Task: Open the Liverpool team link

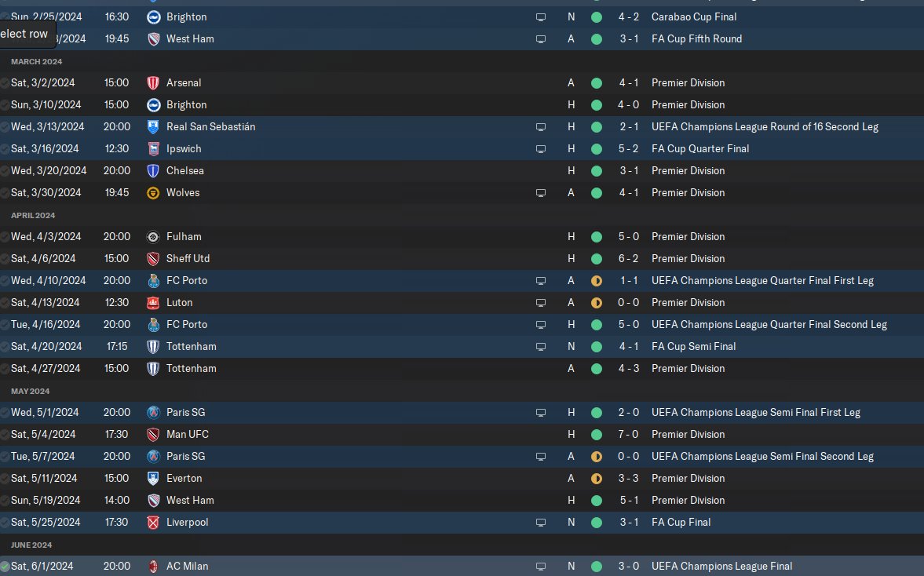Action: [187, 523]
